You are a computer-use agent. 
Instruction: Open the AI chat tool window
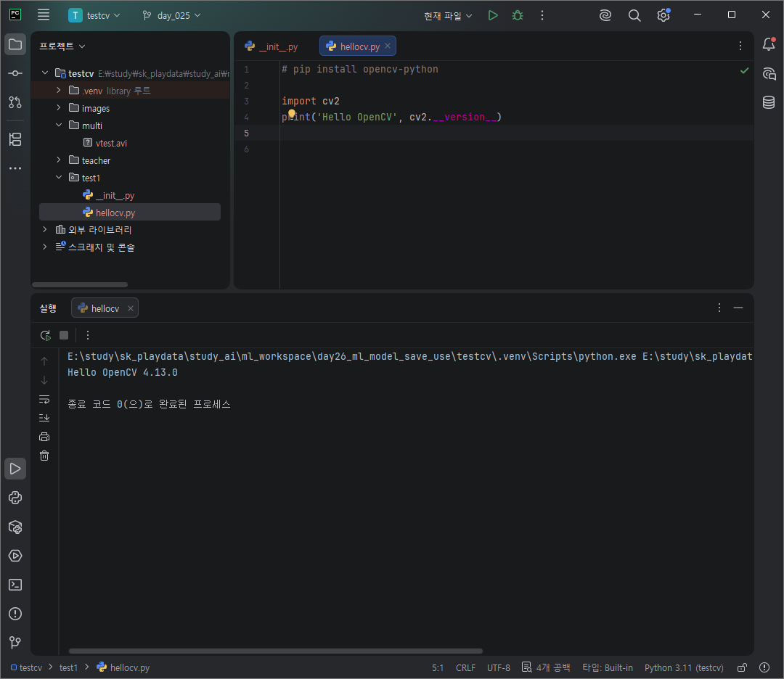[769, 74]
